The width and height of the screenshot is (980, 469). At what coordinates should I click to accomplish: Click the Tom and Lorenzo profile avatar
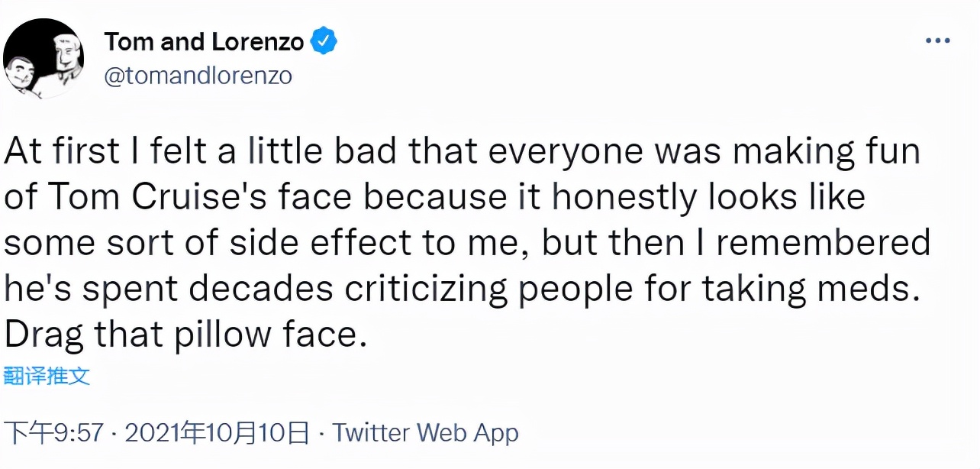[x=44, y=59]
